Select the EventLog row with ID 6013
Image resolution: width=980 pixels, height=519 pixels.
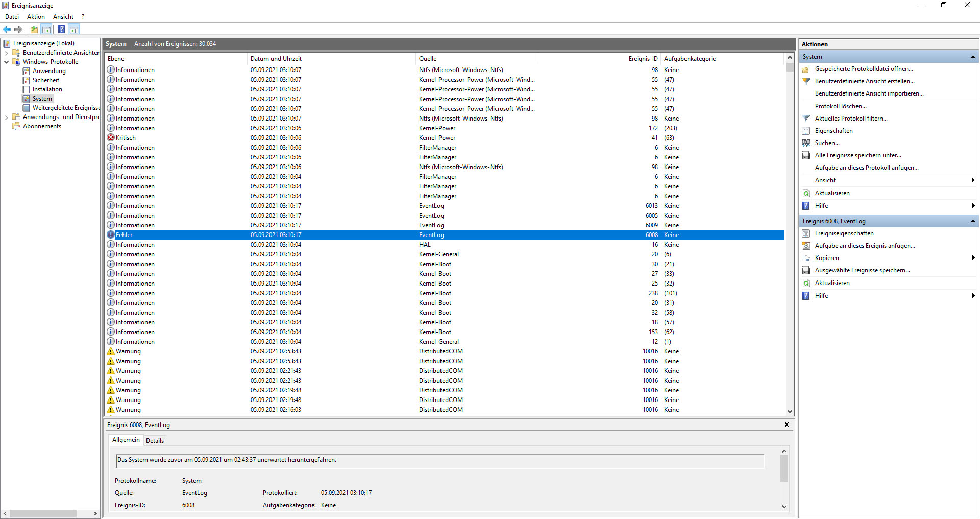pos(444,206)
